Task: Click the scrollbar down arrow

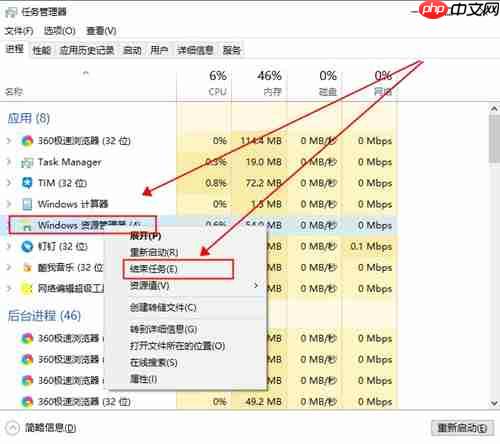Action: 494,403
